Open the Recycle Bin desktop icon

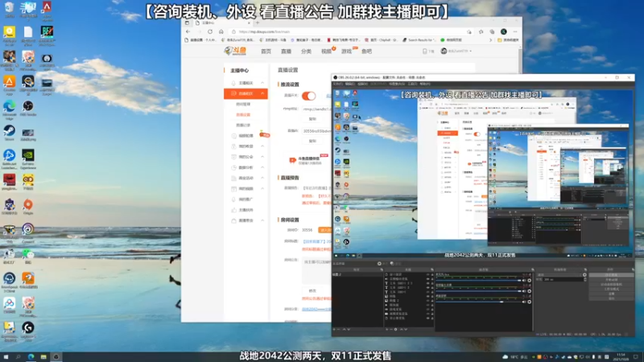pyautogui.click(x=9, y=8)
